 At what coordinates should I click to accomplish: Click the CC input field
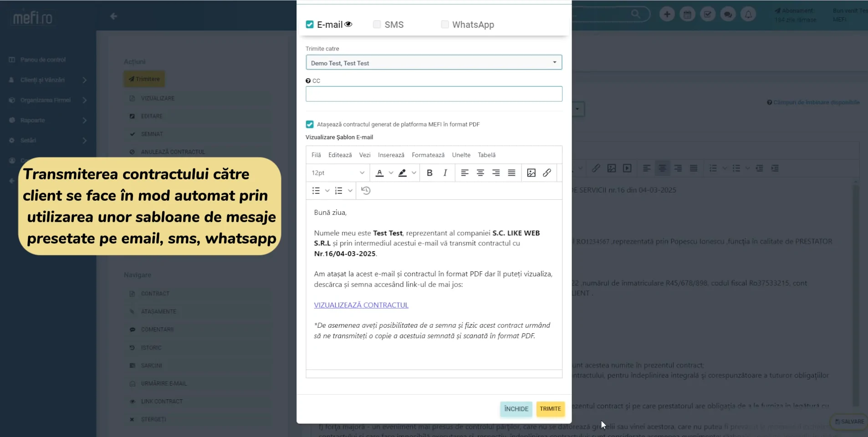pos(434,94)
